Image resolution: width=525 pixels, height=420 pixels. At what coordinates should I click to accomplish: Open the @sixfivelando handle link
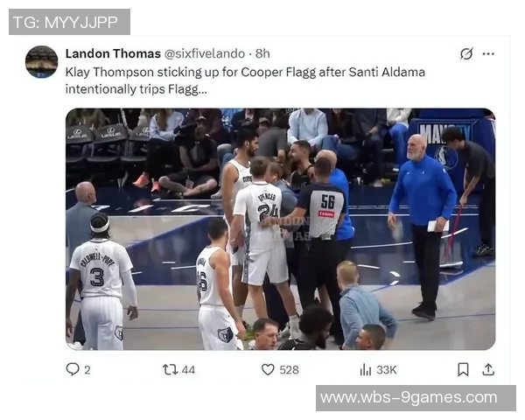click(205, 53)
